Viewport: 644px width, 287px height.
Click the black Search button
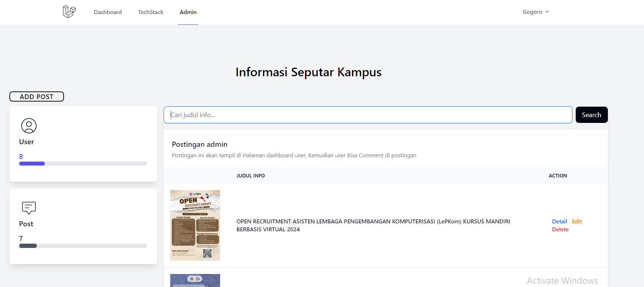(x=592, y=115)
